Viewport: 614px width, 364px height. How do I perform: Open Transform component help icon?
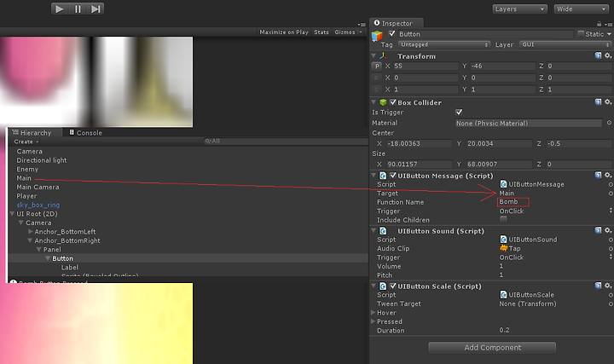coord(598,55)
